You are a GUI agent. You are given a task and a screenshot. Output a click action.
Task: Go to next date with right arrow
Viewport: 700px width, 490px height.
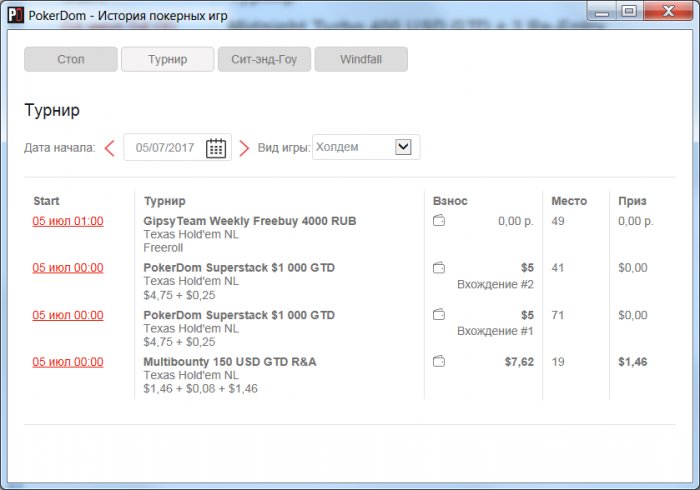point(244,148)
